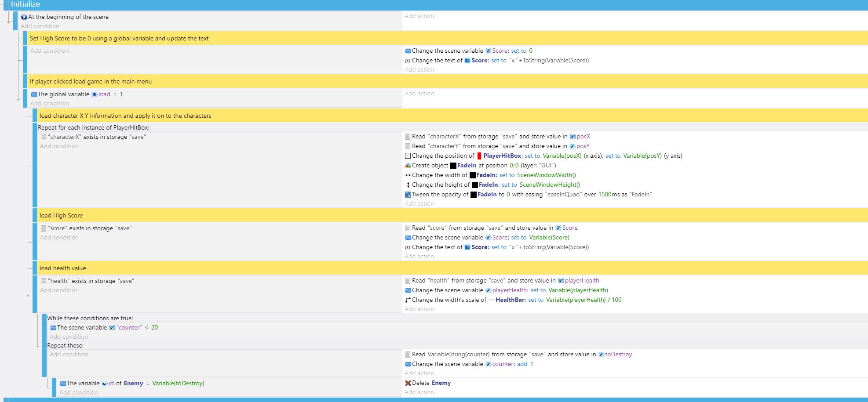The image size is (868, 402).
Task: Click the scale icon before 'Change the width's scale of HealthBar'
Action: tap(408, 300)
